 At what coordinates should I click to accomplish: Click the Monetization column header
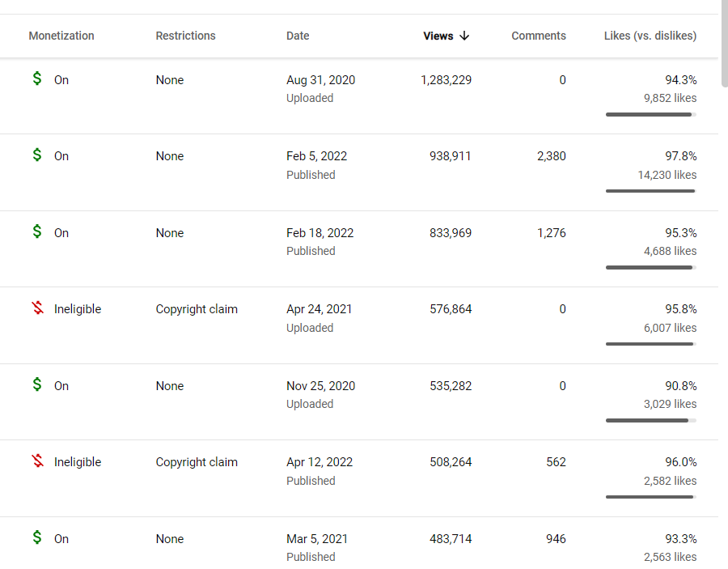[61, 36]
